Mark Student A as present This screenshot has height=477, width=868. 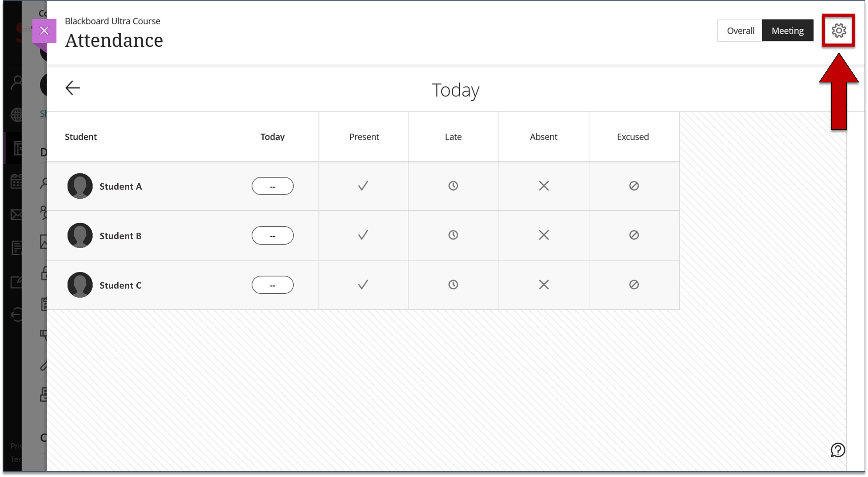click(x=363, y=186)
